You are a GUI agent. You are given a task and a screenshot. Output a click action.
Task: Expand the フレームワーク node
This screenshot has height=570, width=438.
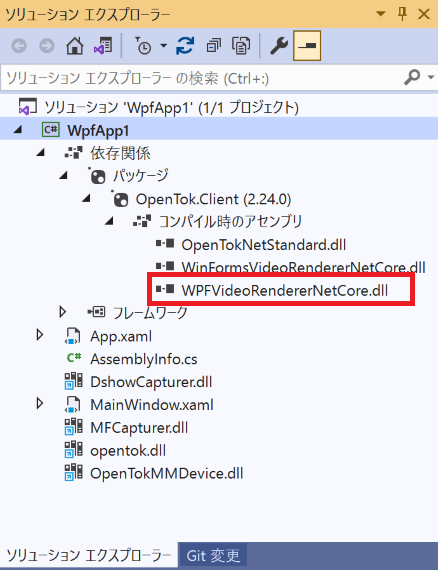click(x=63, y=312)
